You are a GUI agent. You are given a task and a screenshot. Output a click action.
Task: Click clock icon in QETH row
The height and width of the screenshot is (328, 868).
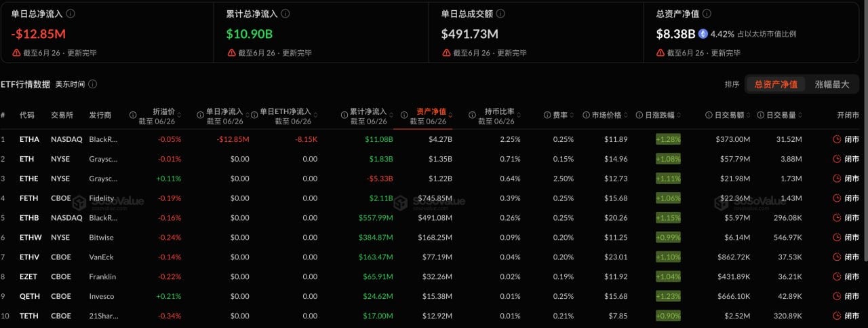837,296
